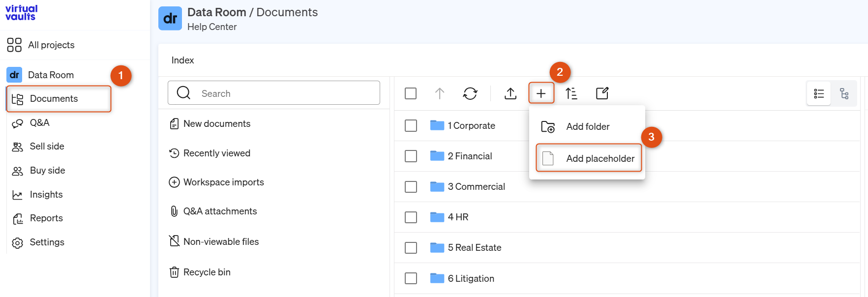Open New documents list
The image size is (868, 297).
tap(217, 124)
